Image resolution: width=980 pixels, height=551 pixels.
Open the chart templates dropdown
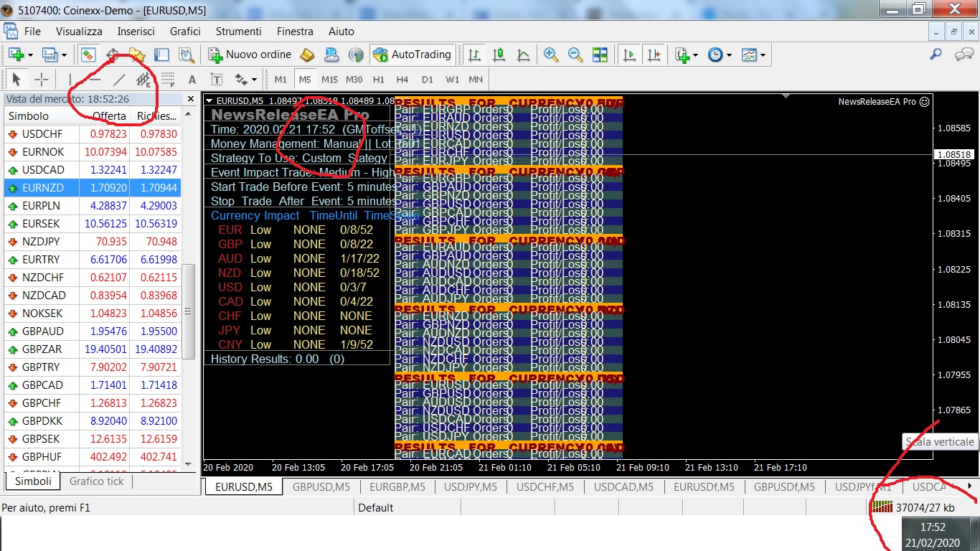[x=753, y=55]
